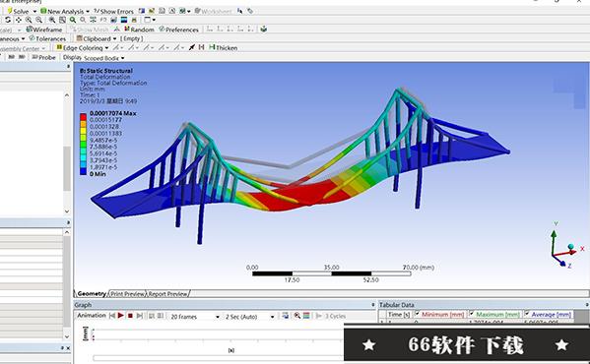Click the green magnifier icon
Image resolution: width=590 pixels, height=364 pixels.
(x=73, y=20)
